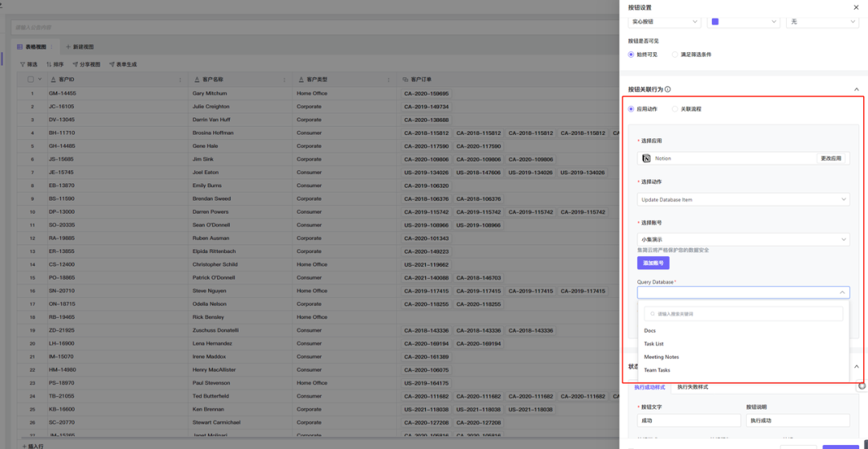Image resolution: width=868 pixels, height=449 pixels.
Task: Switch to the 执行成功样式 tab
Action: point(649,387)
